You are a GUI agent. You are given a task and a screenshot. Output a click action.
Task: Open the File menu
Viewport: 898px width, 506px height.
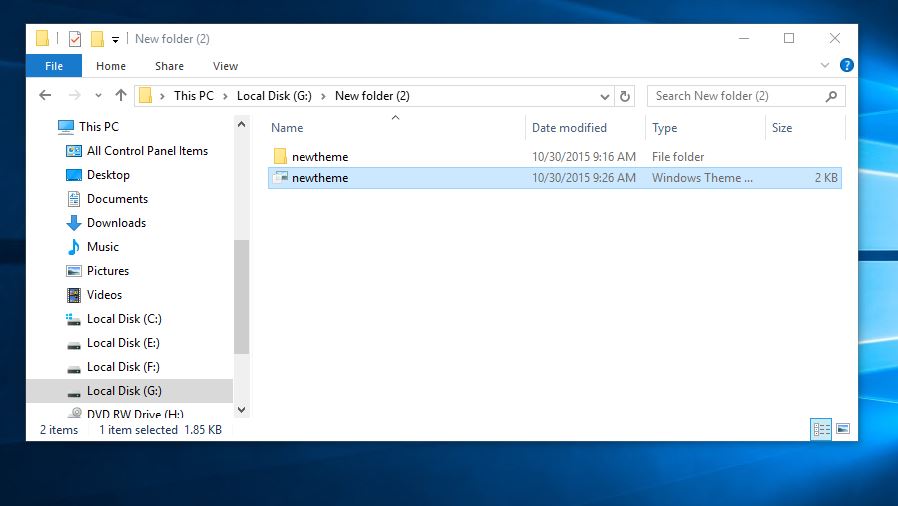(x=54, y=66)
